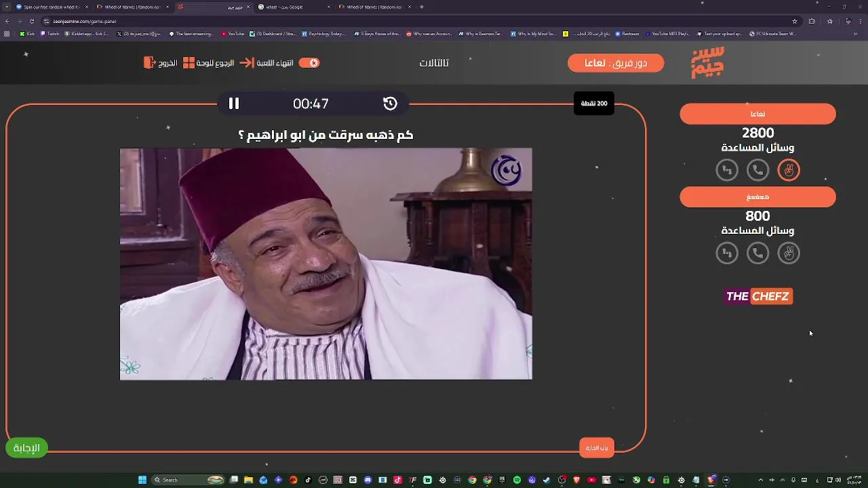The width and height of the screenshot is (868, 488).
Task: Click the two-finger help icon for team with 800
Action: pyautogui.click(x=789, y=253)
